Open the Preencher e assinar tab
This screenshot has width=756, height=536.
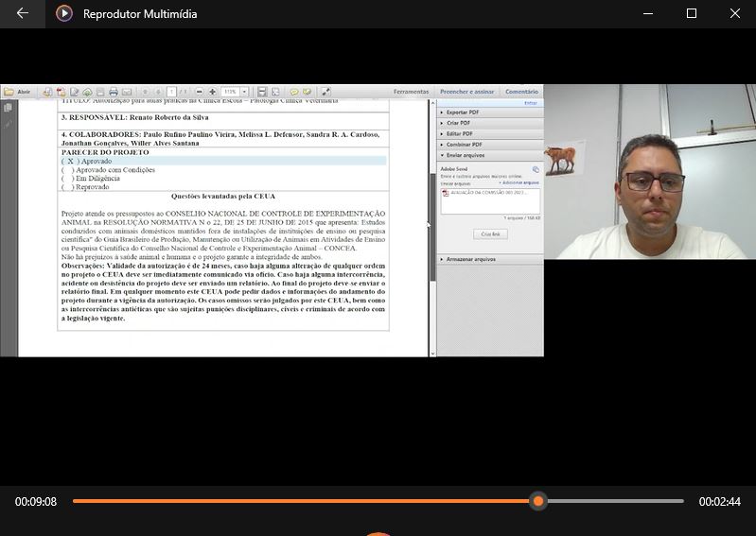[466, 92]
